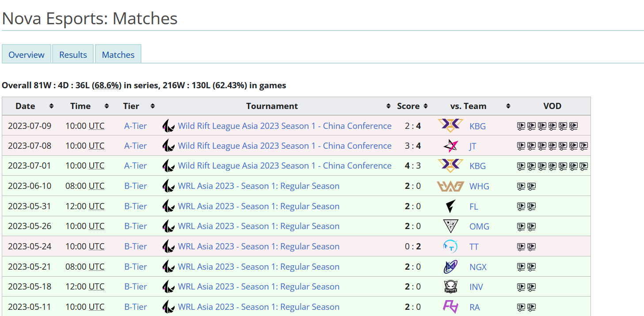Image resolution: width=644 pixels, height=316 pixels.
Task: Select the Matches tab
Action: coord(118,55)
